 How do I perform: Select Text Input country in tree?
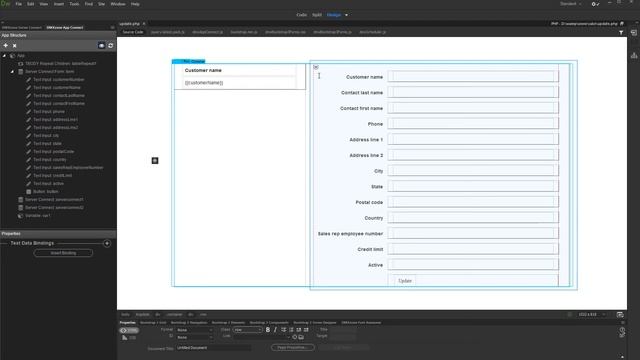click(49, 160)
